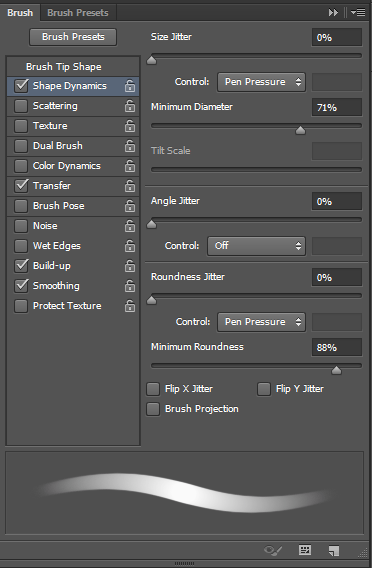
Task: Toggle lock icon for Brush Pose
Action: pos(130,206)
